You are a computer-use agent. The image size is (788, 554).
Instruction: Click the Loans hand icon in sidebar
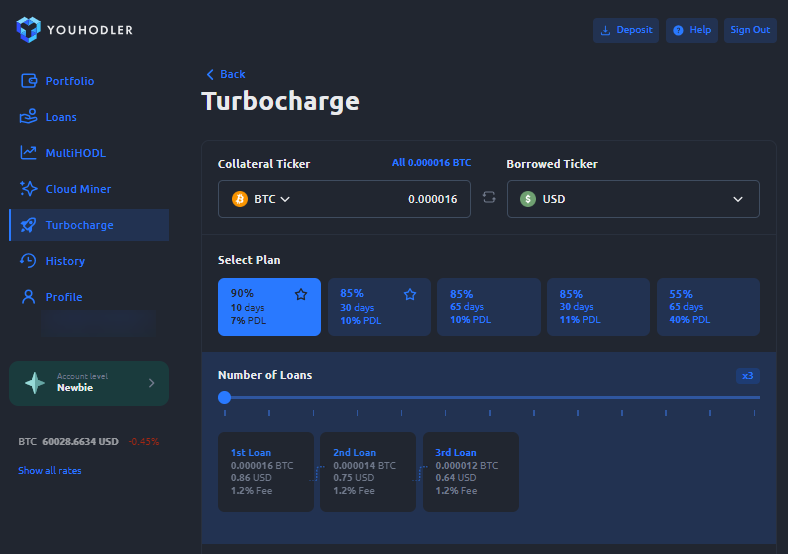click(x=29, y=117)
